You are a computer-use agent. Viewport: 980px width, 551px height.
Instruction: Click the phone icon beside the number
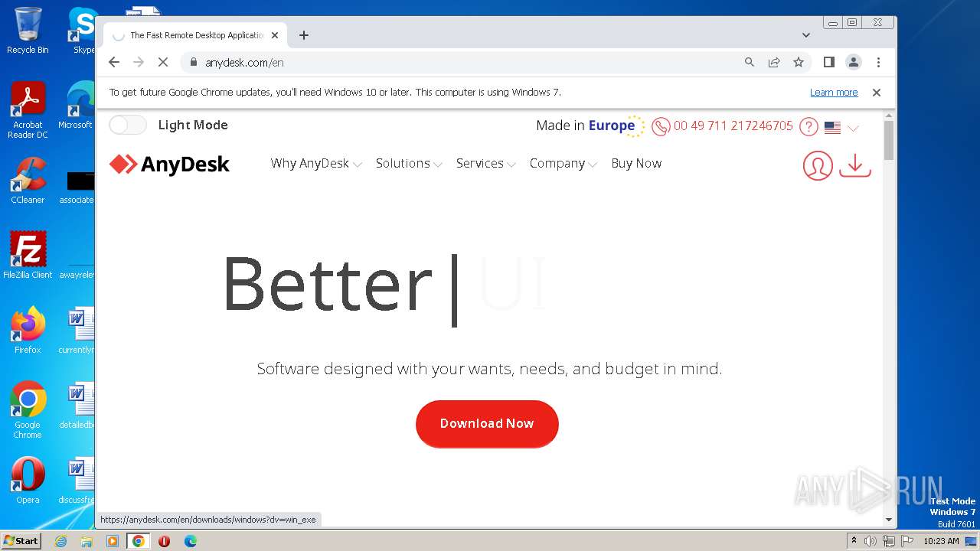coord(661,126)
